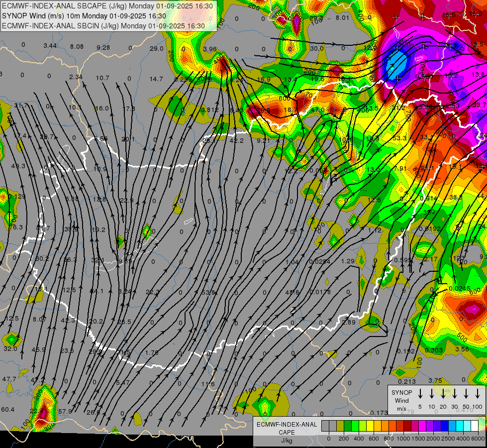Click the map value 2.89
Viewport: 487px width, 448px height.
click(349, 322)
